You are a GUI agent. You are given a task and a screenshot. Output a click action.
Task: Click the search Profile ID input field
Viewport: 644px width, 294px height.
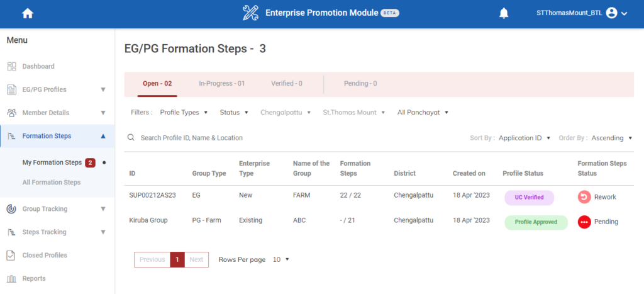click(252, 138)
